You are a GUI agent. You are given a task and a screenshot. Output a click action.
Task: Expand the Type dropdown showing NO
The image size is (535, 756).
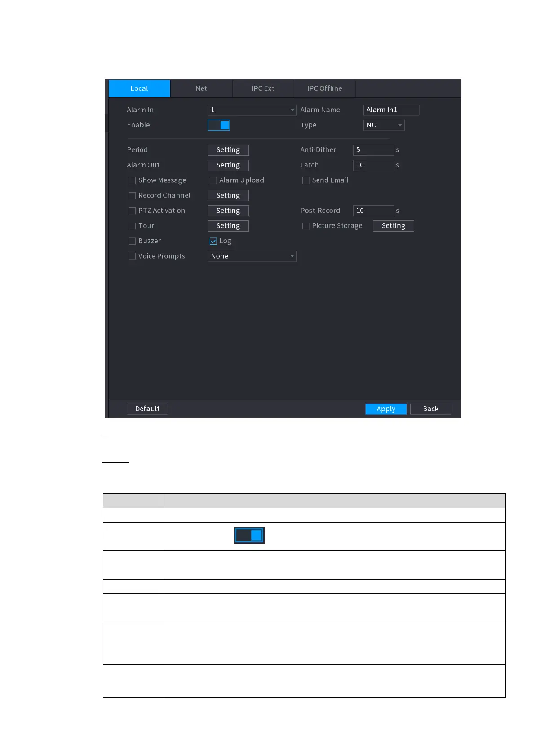coord(384,125)
